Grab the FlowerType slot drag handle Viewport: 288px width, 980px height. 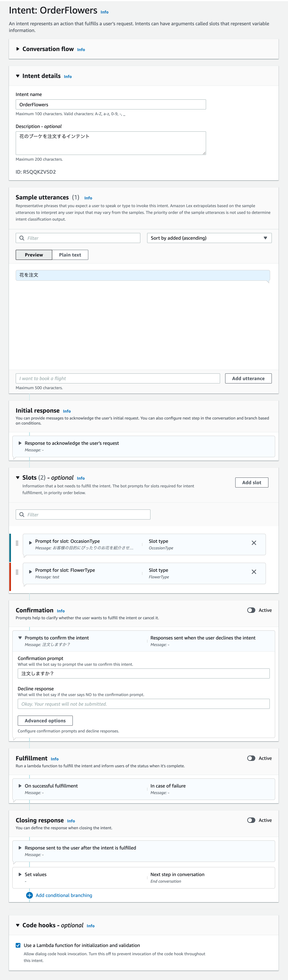click(x=17, y=572)
